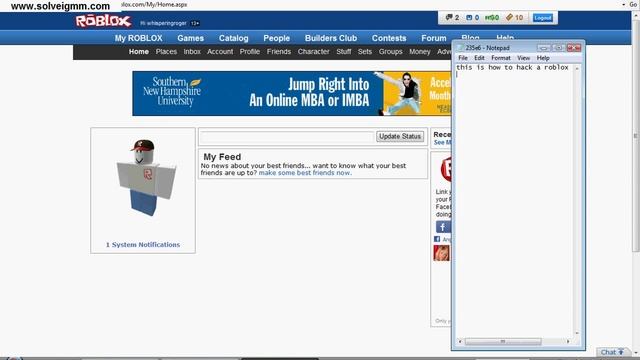640x360 pixels.
Task: Open Character in the sub-navigation
Action: [313, 52]
